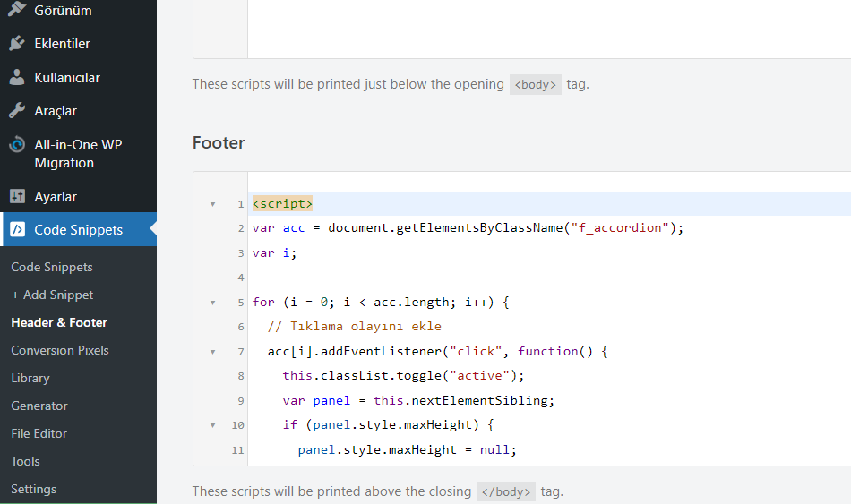Click the All-in-One WP Migration icon

(17, 144)
